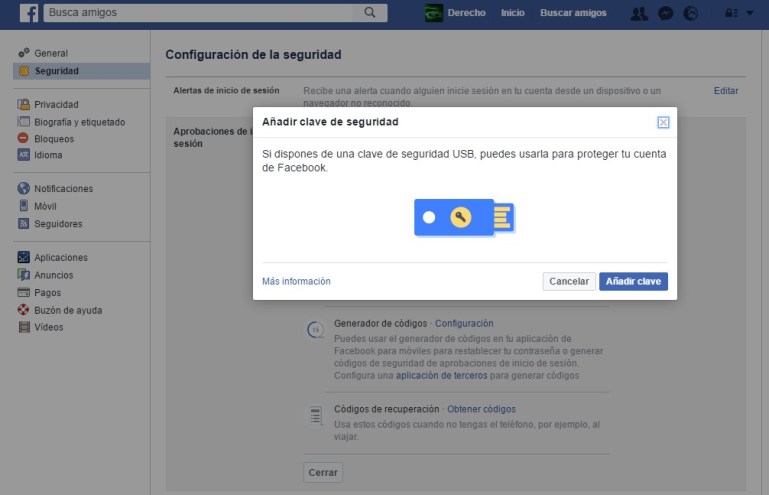Click the Códigos de recuperación list icon
The image size is (769, 495).
click(x=316, y=416)
